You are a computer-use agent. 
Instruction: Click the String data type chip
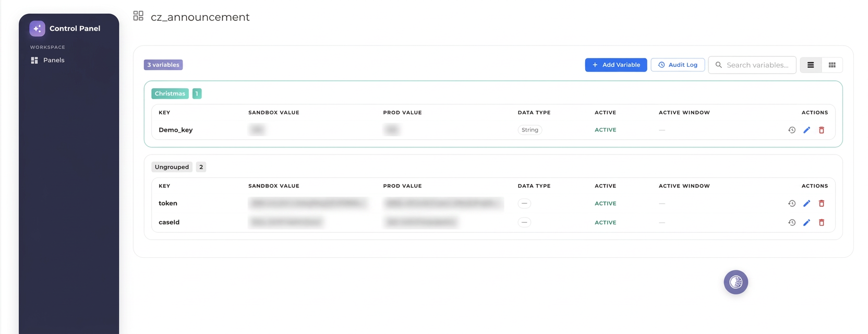[530, 130]
